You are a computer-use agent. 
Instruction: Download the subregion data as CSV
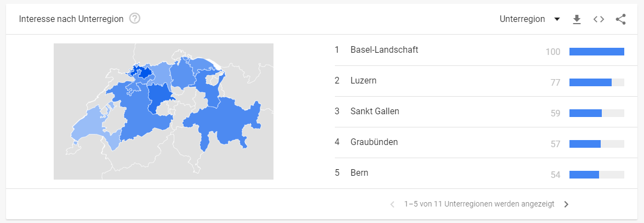point(577,19)
